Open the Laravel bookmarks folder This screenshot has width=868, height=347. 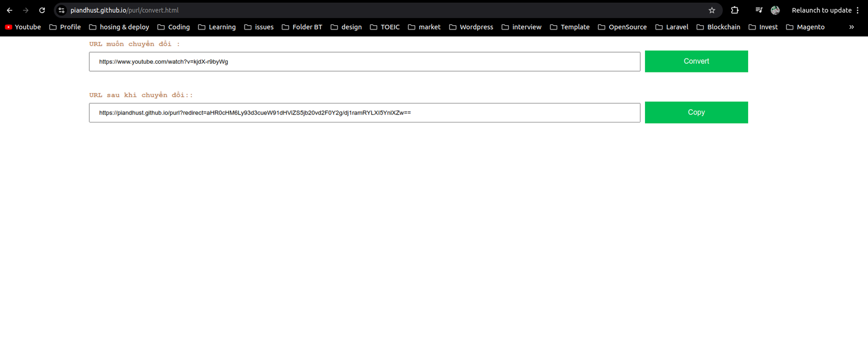coord(672,27)
